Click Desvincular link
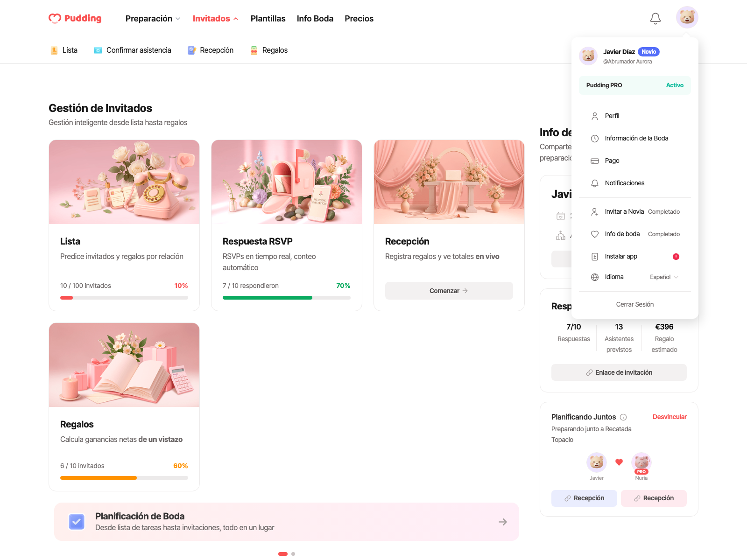Screen dimensions: 747x560 pos(669,417)
